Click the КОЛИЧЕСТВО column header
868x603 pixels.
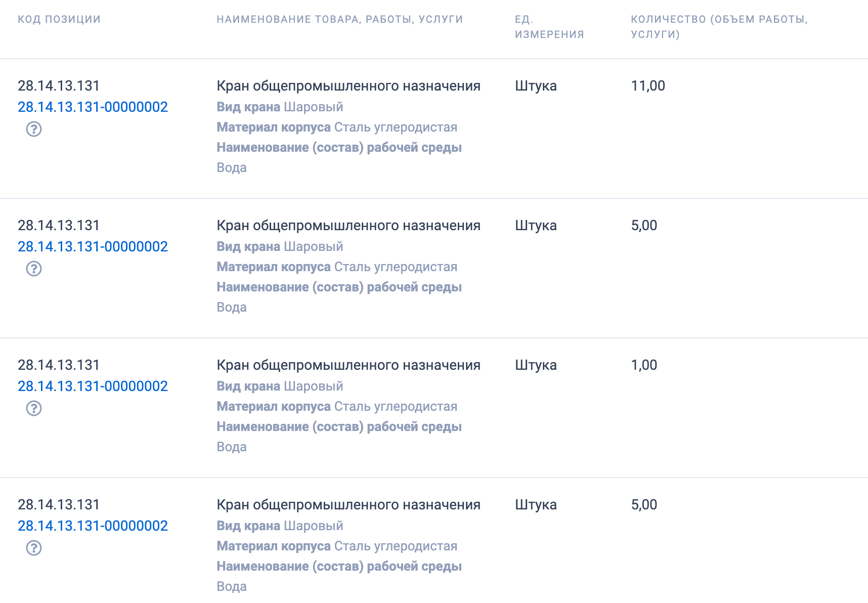(x=719, y=26)
